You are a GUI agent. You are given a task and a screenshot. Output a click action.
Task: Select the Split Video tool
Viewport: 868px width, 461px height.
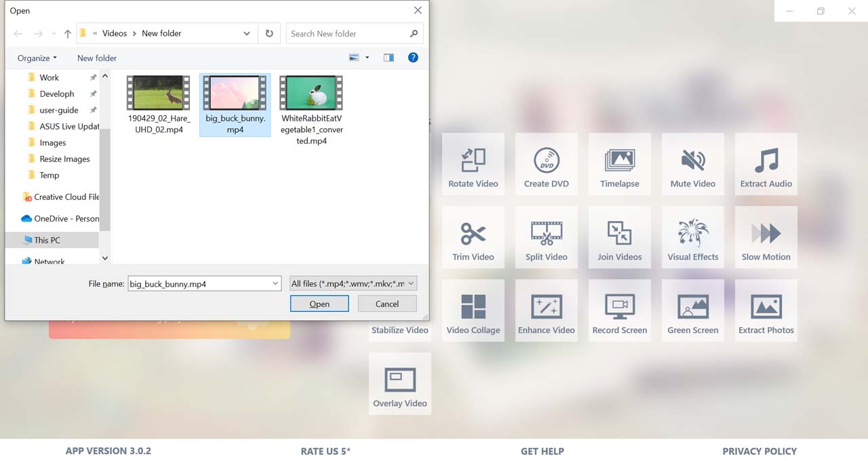(x=546, y=238)
